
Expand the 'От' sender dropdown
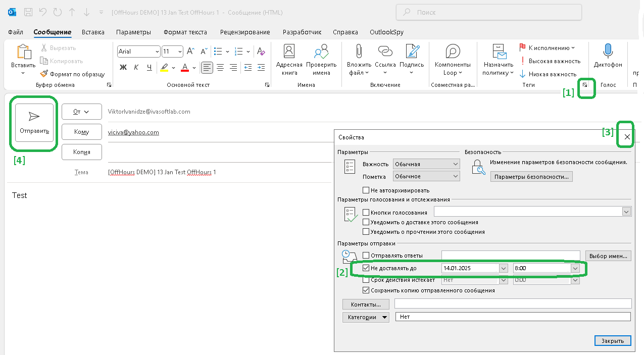(x=82, y=112)
